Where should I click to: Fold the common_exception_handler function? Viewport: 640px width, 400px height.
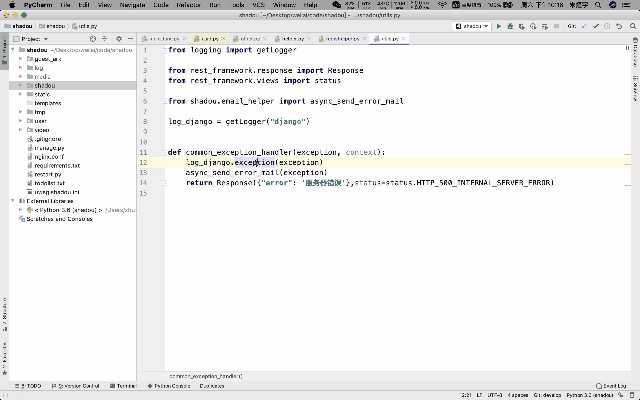[164, 152]
